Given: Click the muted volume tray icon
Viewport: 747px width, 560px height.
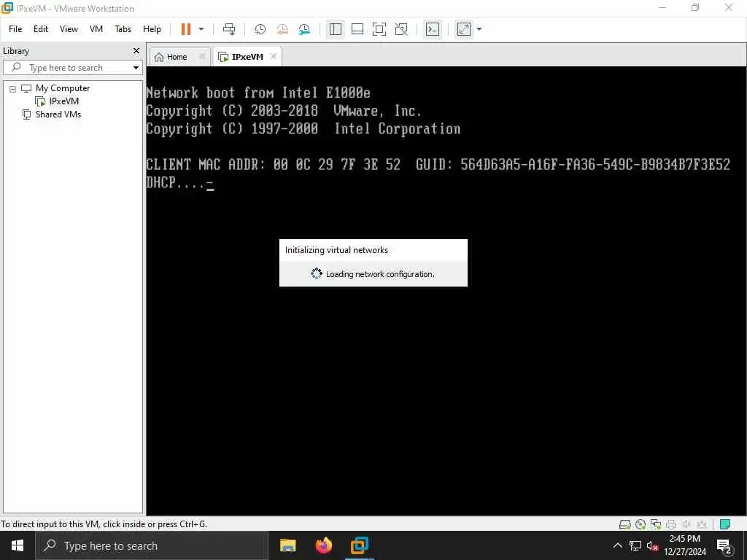Looking at the screenshot, I should [x=651, y=545].
